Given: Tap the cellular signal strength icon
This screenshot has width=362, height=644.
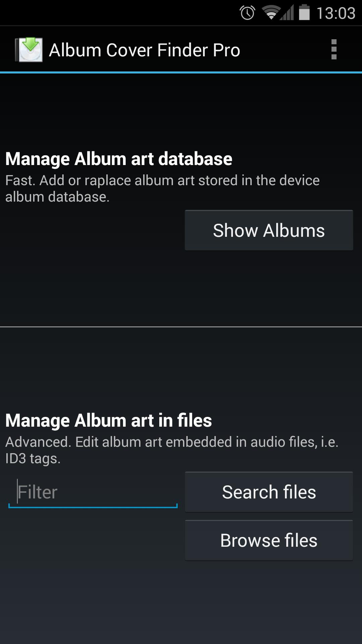Looking at the screenshot, I should click(x=288, y=13).
